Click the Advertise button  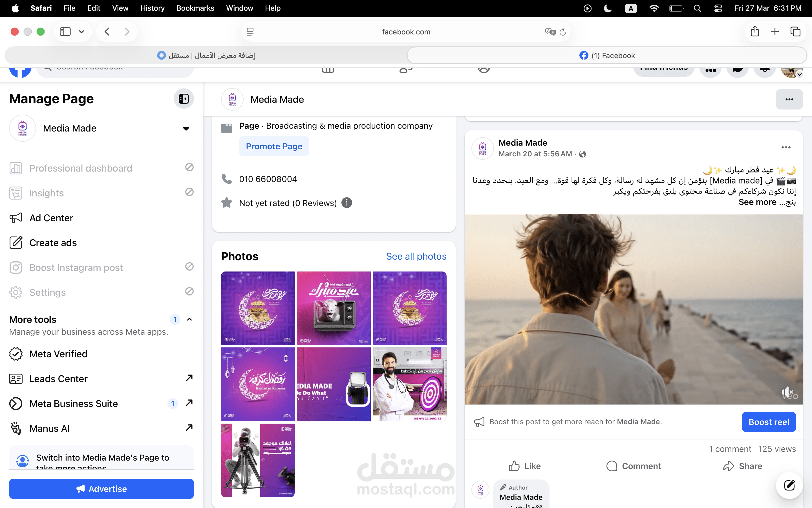pyautogui.click(x=101, y=489)
